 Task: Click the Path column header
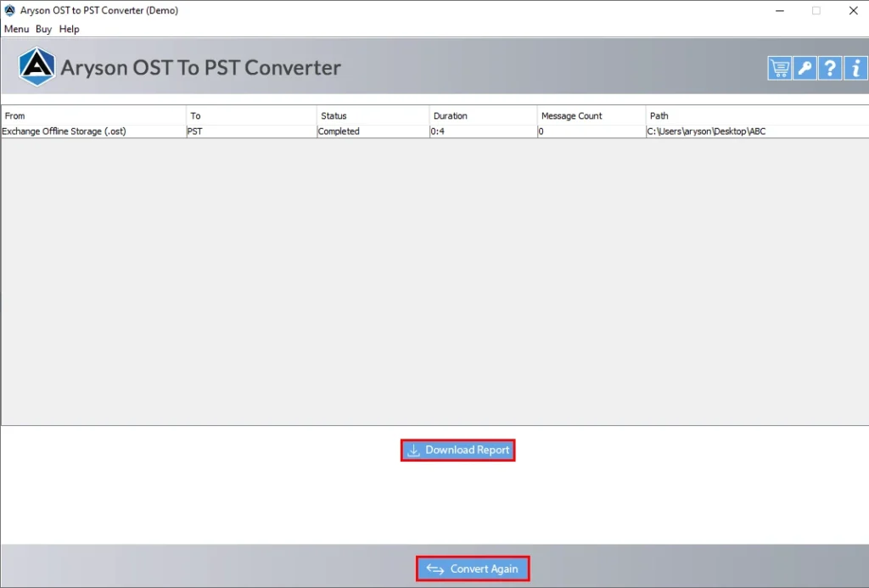(758, 116)
